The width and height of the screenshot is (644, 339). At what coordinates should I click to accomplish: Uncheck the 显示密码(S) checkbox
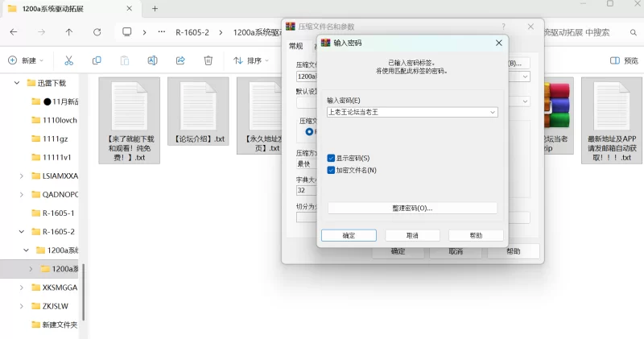pos(332,159)
